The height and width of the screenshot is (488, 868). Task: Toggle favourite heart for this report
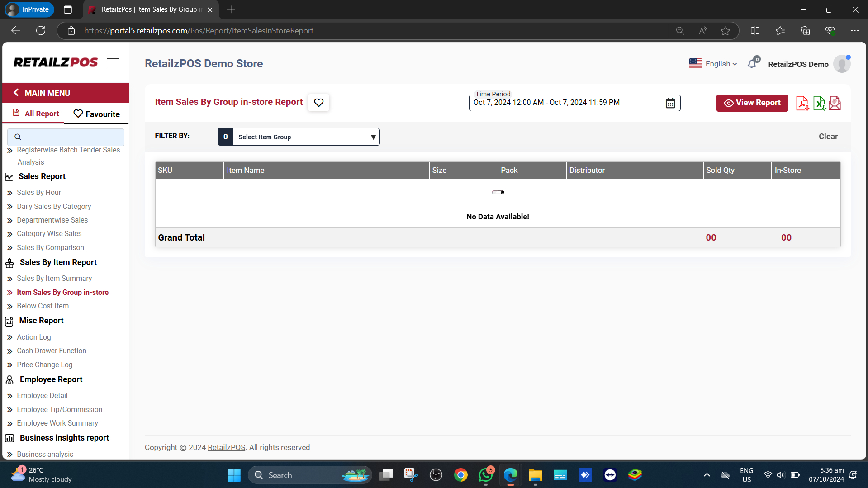[319, 103]
